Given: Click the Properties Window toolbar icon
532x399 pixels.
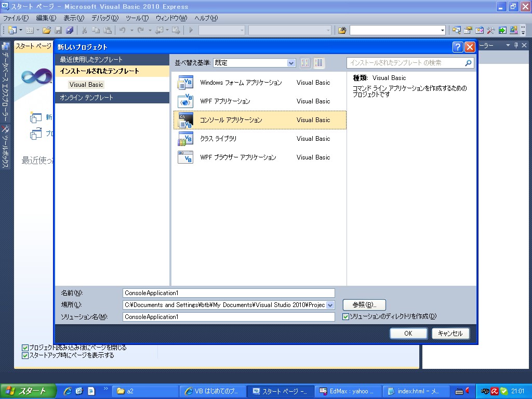Looking at the screenshot, I should [x=468, y=31].
